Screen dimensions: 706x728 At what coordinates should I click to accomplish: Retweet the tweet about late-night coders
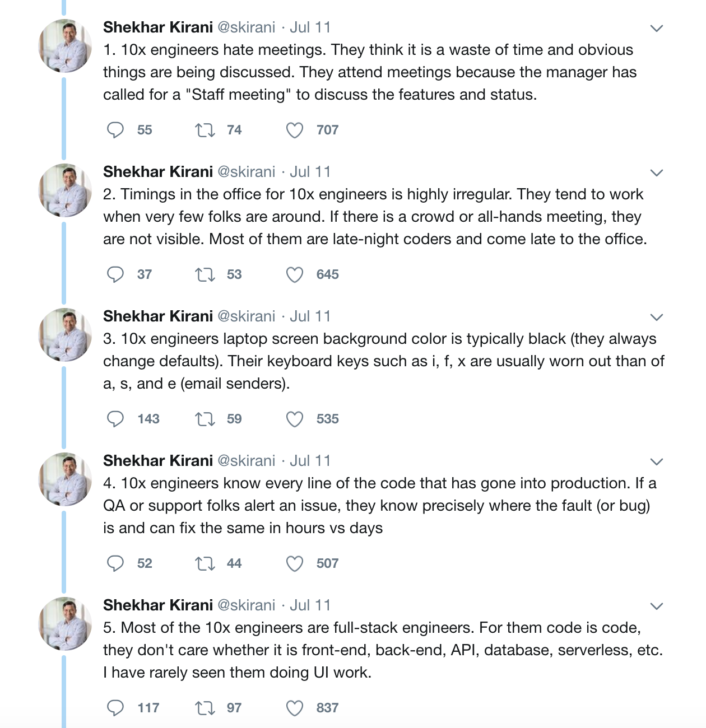(205, 275)
